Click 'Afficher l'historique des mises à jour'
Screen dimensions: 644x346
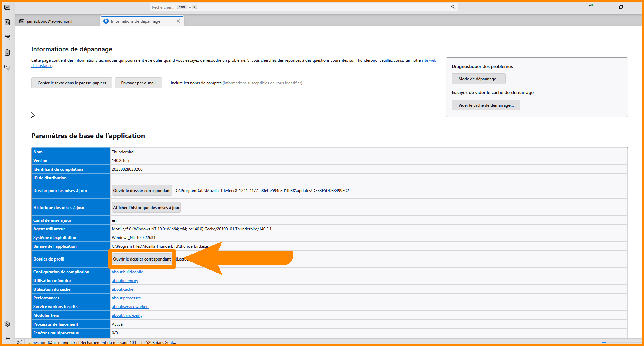pyautogui.click(x=146, y=208)
